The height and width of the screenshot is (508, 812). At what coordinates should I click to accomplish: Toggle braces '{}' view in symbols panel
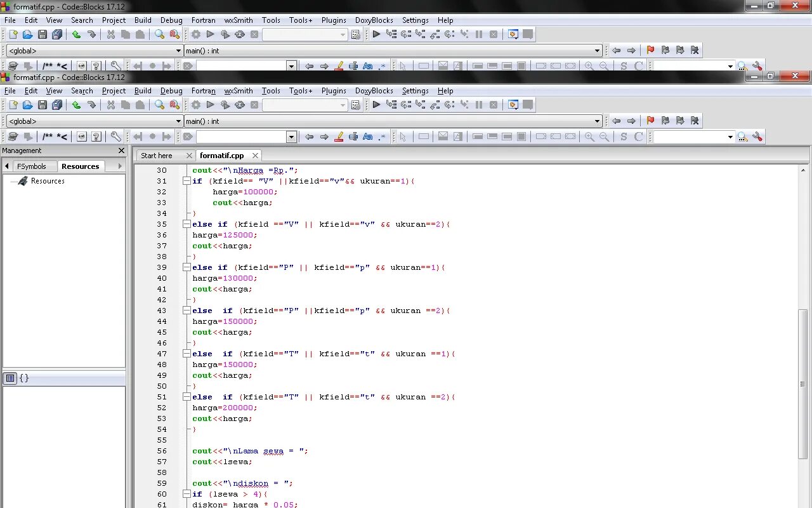pyautogui.click(x=24, y=378)
